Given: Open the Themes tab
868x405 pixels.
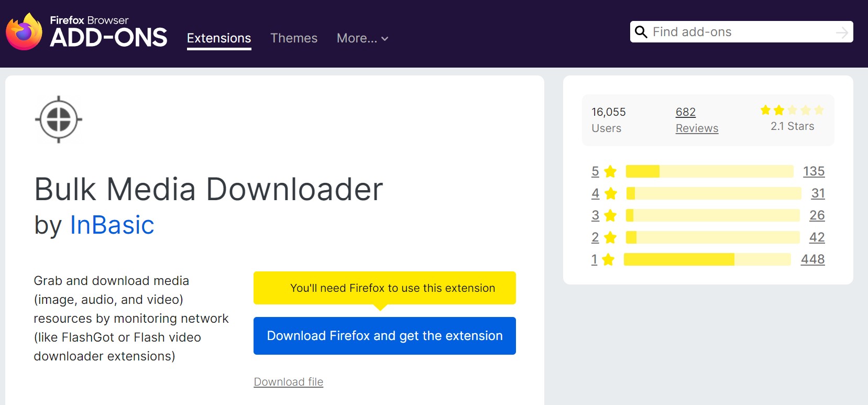Looking at the screenshot, I should click(x=294, y=38).
